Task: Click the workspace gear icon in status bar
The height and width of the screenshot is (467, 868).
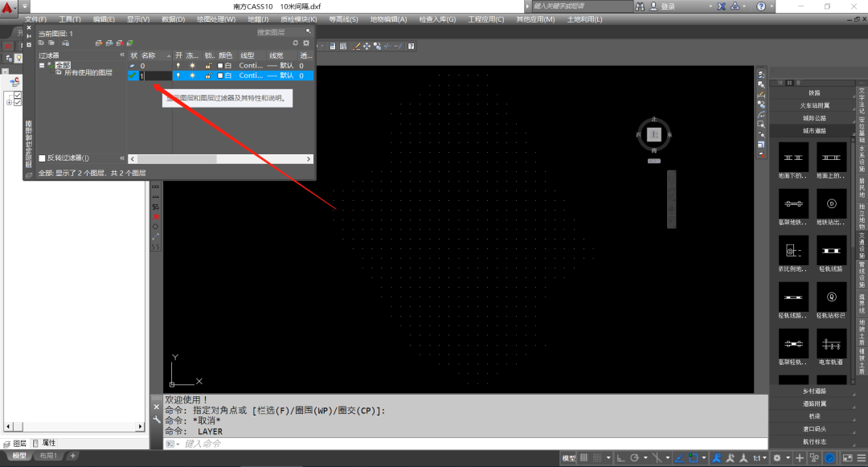Action: click(x=777, y=458)
